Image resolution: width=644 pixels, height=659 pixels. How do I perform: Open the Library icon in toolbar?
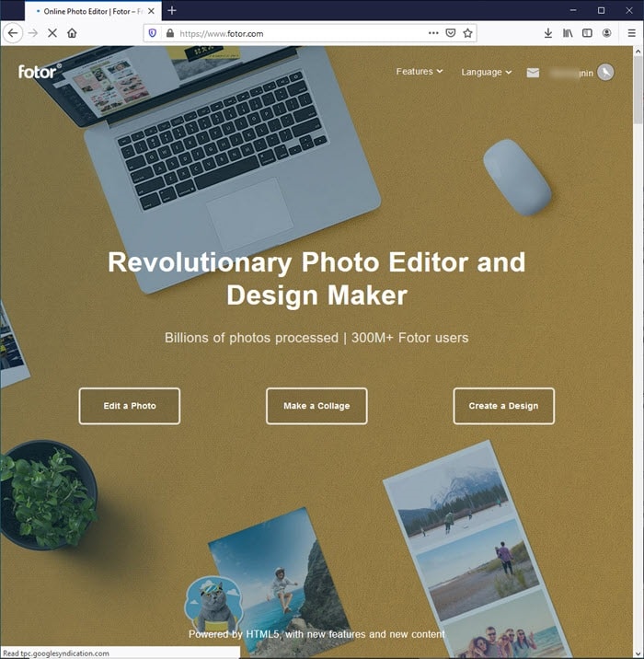pos(568,33)
